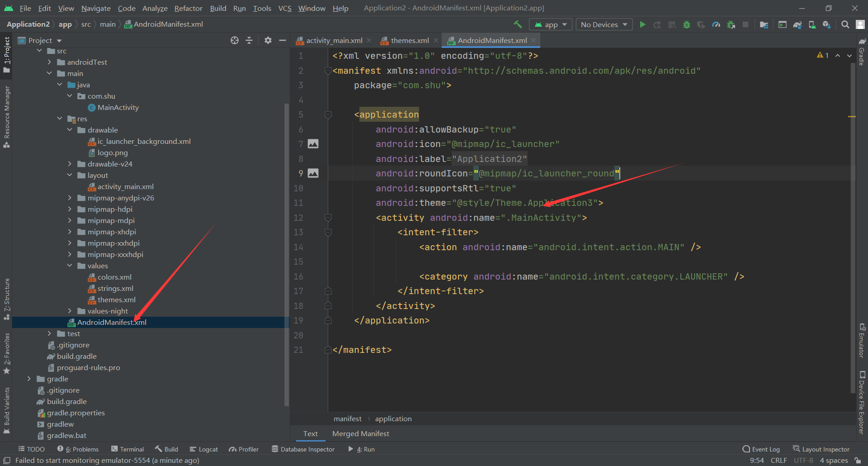Image resolution: width=868 pixels, height=466 pixels.
Task: Click gutter image icon on line 7
Action: click(313, 144)
